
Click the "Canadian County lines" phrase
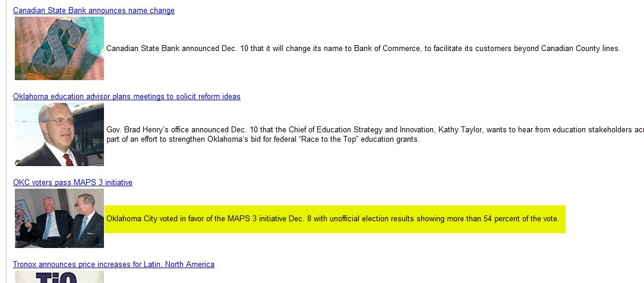(580, 49)
